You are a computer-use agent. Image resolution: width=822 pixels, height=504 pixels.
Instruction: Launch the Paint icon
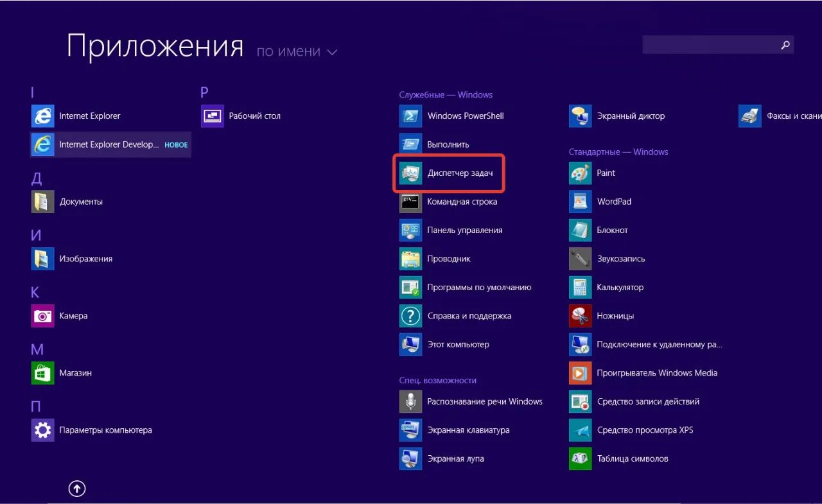pyautogui.click(x=581, y=173)
